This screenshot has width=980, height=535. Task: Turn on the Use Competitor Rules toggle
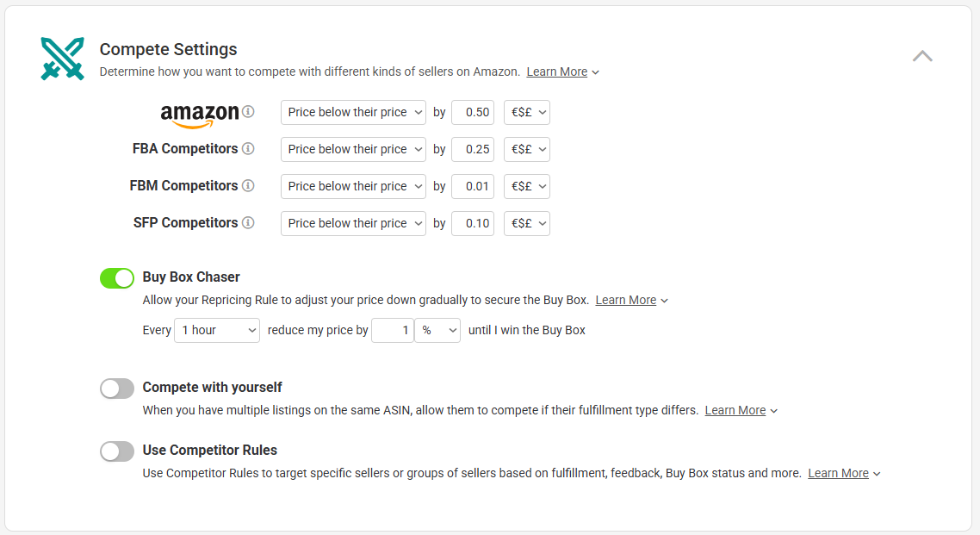tap(117, 451)
